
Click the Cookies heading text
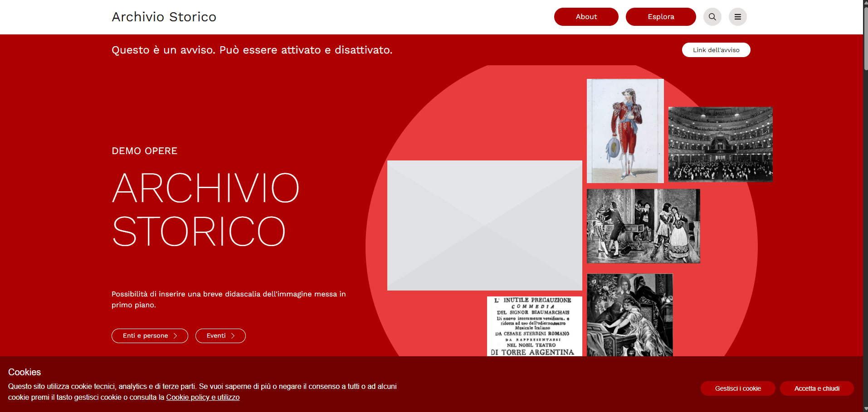click(x=24, y=372)
